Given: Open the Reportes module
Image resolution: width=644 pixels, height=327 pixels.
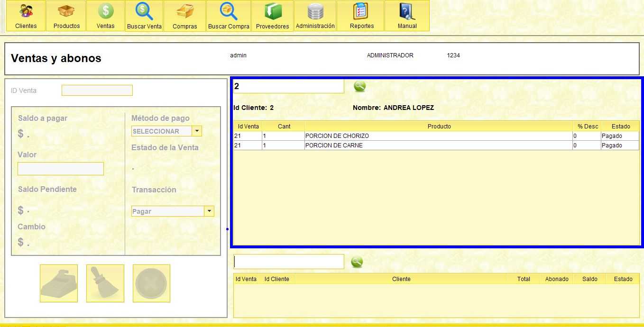Looking at the screenshot, I should 360,16.
